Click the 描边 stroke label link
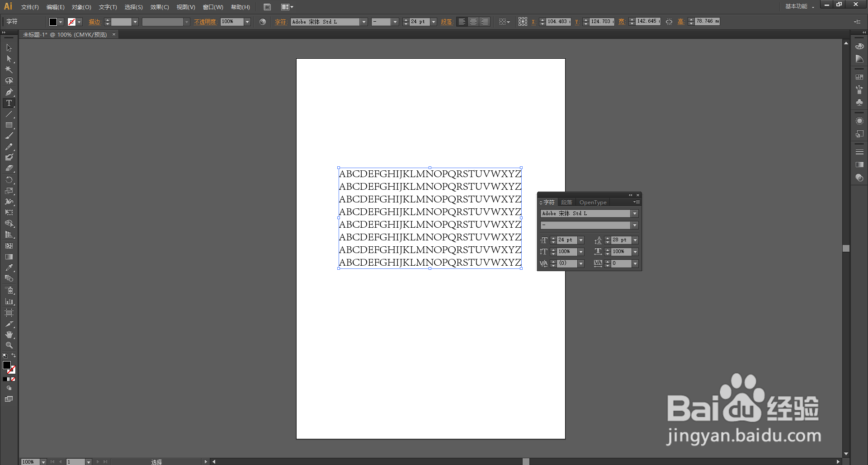868x465 pixels. point(94,22)
